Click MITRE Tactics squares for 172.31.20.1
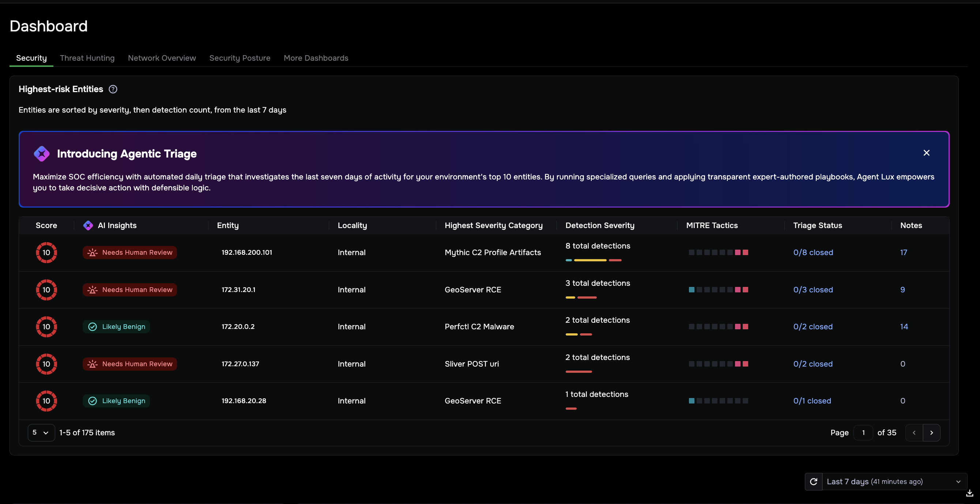 718,290
